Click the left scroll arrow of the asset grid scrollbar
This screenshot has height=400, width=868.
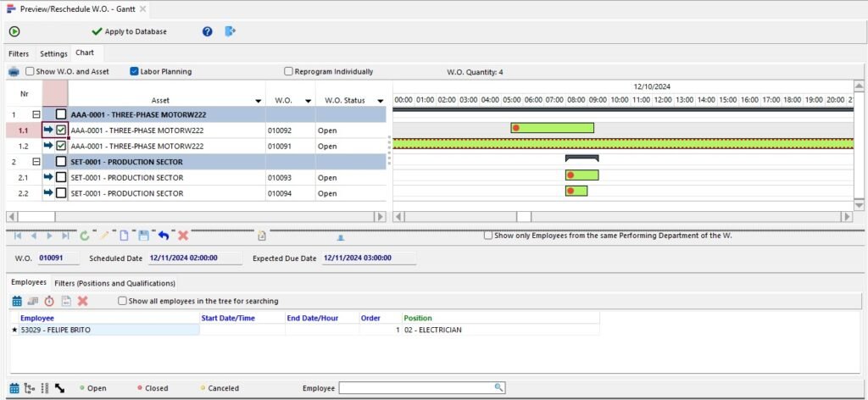tap(12, 217)
